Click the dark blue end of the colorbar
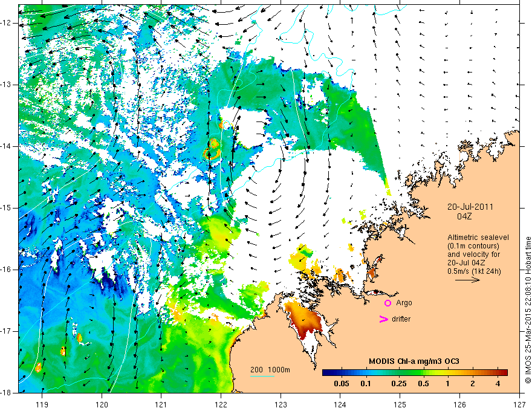The height and width of the screenshot is (411, 532). click(x=326, y=373)
